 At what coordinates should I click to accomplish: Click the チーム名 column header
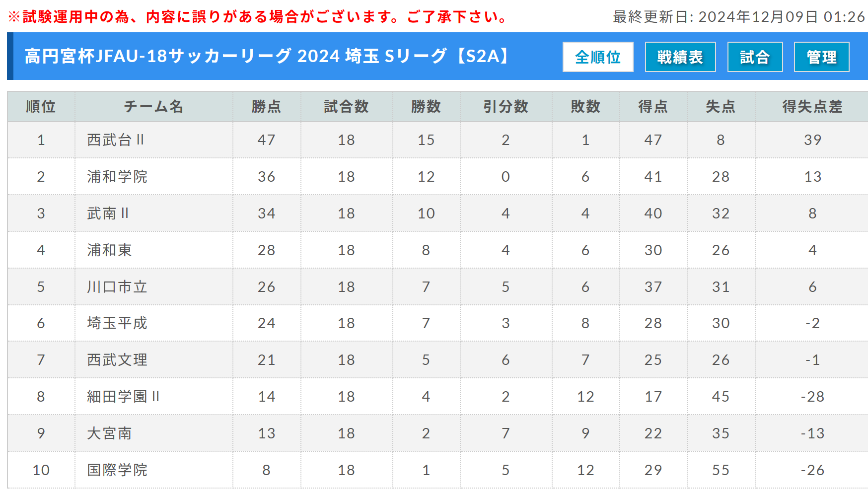154,106
